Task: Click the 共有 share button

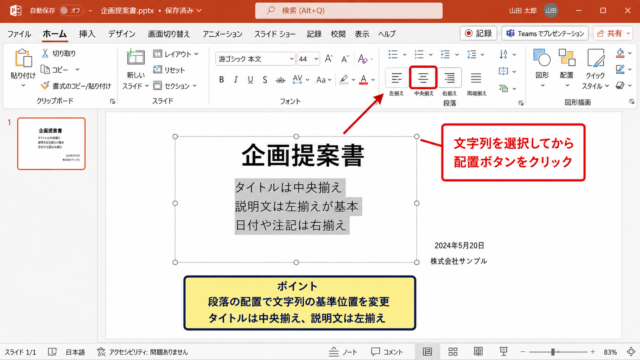Action: [x=613, y=33]
